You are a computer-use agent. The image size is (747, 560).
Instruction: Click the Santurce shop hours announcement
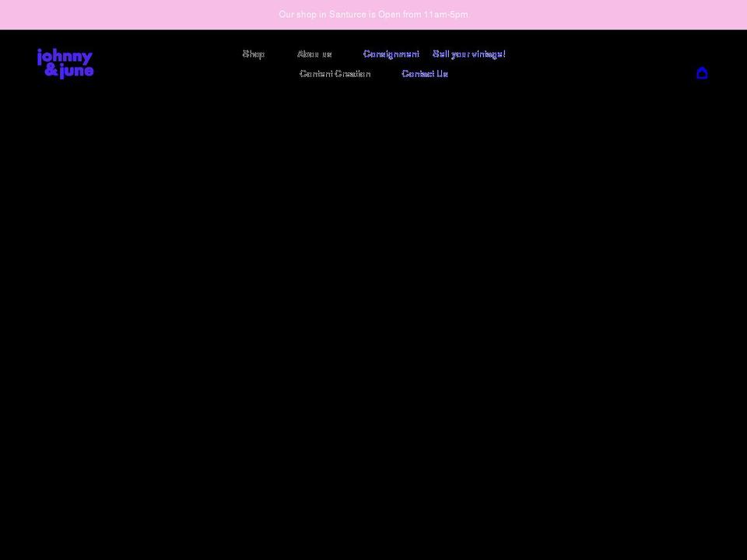coord(373,14)
